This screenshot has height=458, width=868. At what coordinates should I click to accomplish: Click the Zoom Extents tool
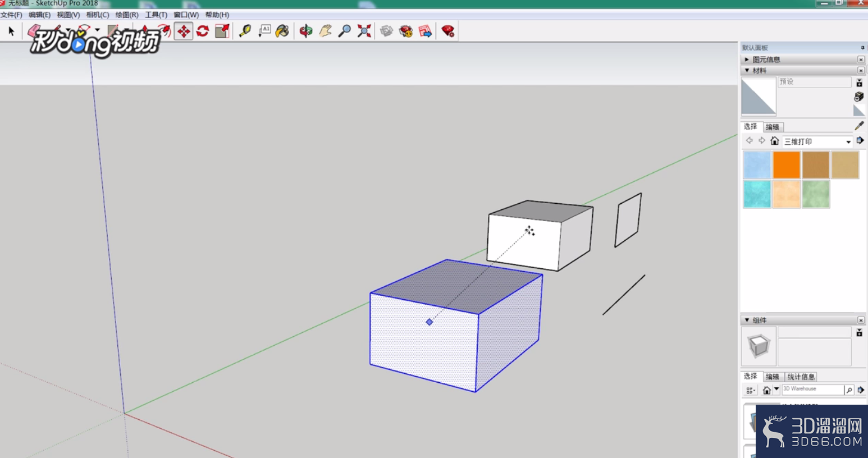(x=364, y=31)
